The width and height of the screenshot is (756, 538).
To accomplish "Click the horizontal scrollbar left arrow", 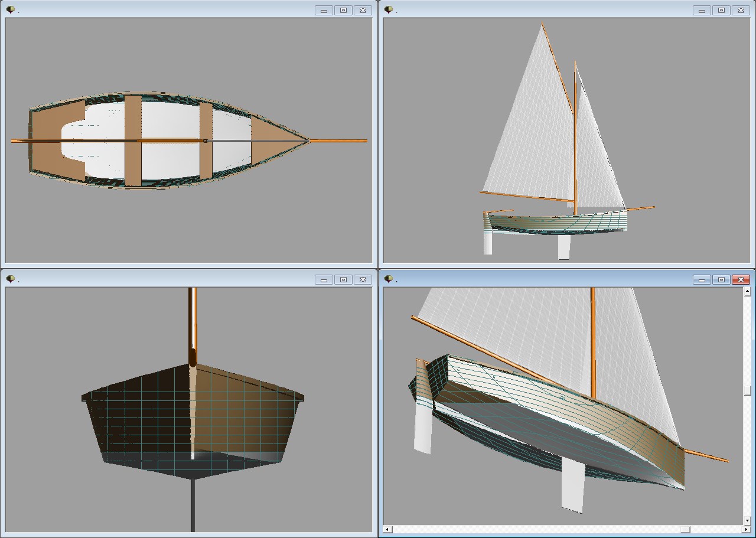I will click(387, 529).
